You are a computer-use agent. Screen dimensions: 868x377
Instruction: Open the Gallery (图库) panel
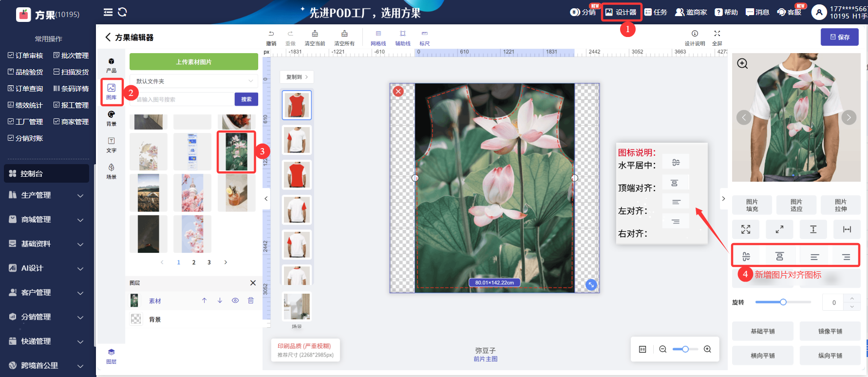click(112, 92)
